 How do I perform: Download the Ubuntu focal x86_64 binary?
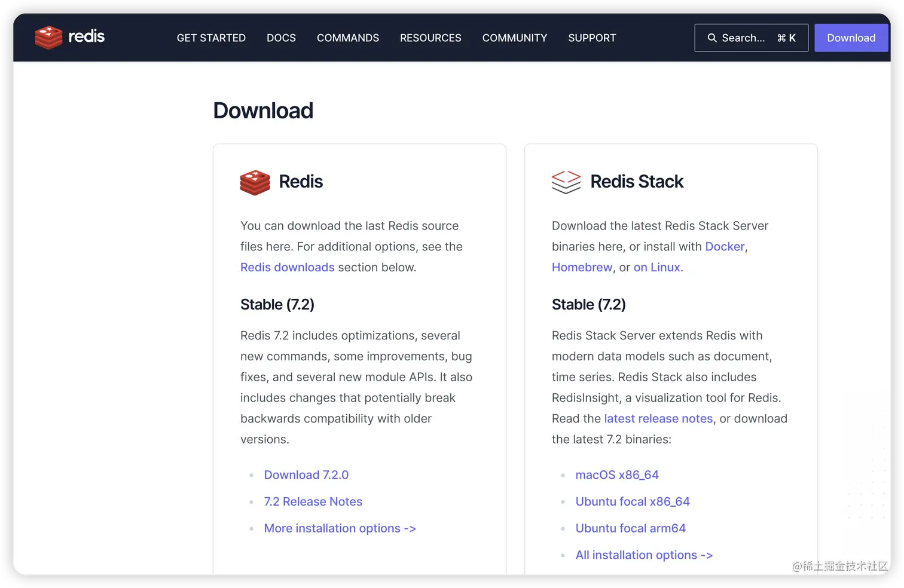point(633,501)
